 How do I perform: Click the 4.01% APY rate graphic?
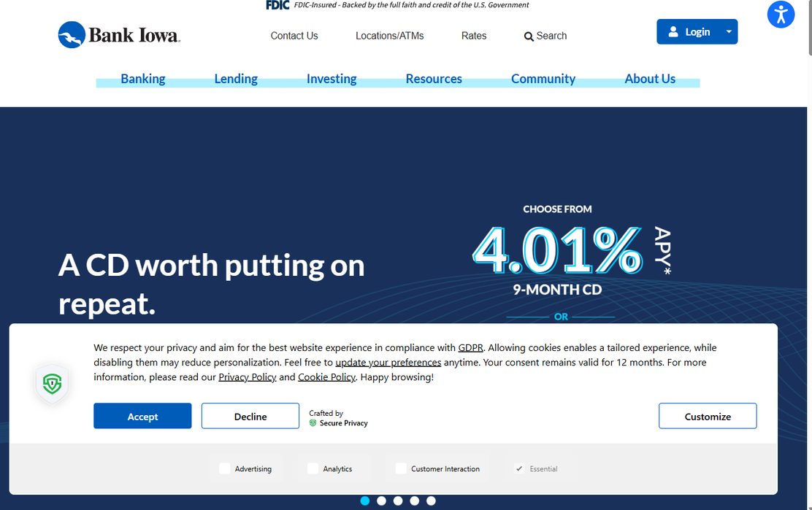(x=571, y=251)
